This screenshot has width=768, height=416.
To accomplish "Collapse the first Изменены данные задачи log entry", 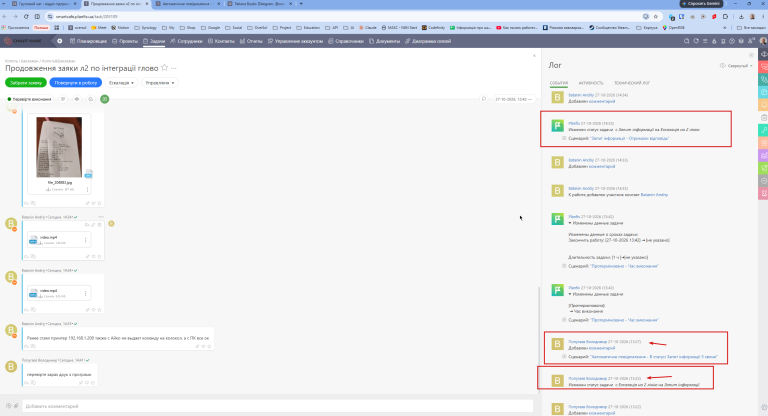I will click(570, 223).
